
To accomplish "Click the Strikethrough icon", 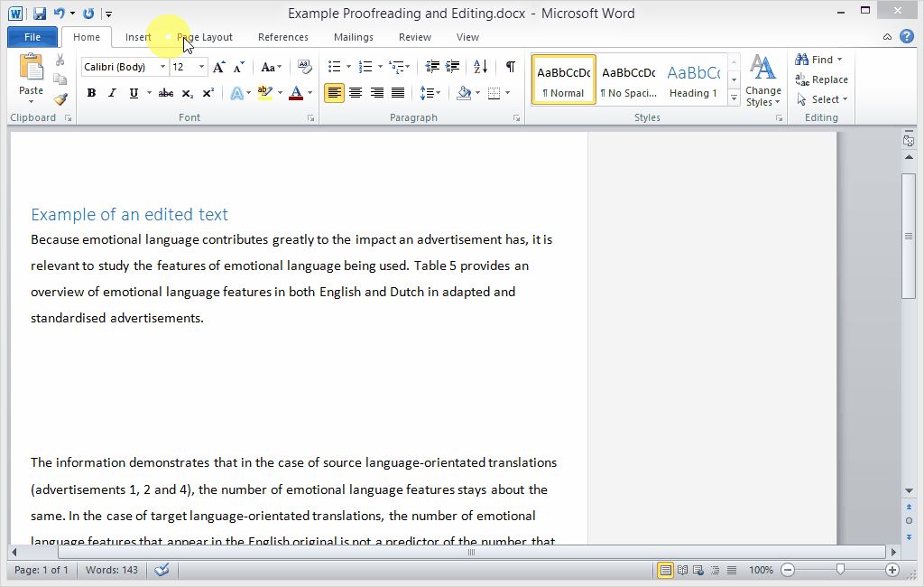I will (166, 93).
